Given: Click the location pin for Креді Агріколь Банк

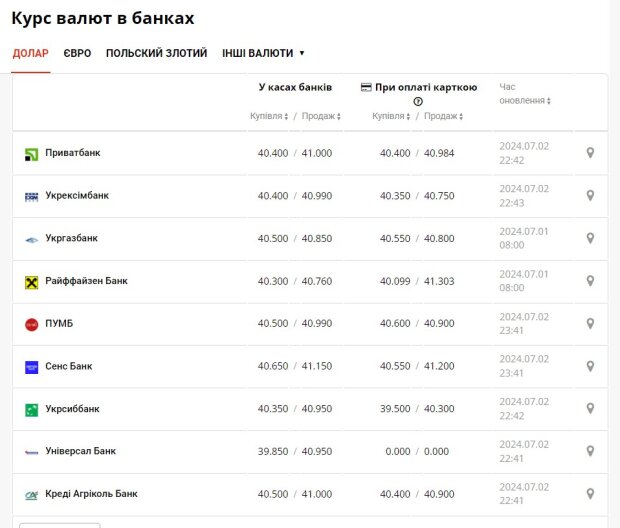Looking at the screenshot, I should click(x=590, y=494).
